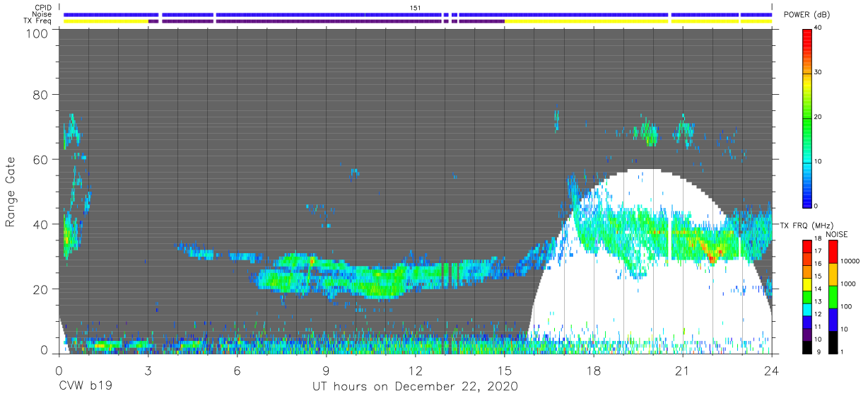Click noise legend value '10000'

tap(850, 261)
